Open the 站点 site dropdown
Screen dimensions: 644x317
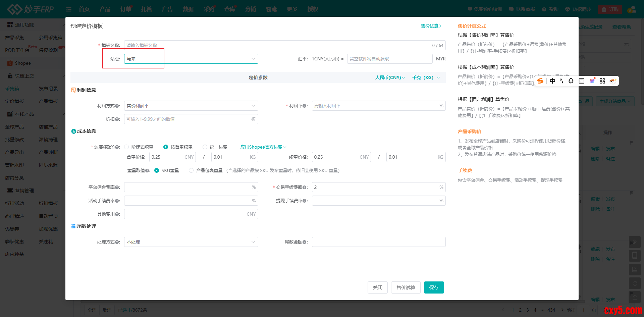pos(191,59)
